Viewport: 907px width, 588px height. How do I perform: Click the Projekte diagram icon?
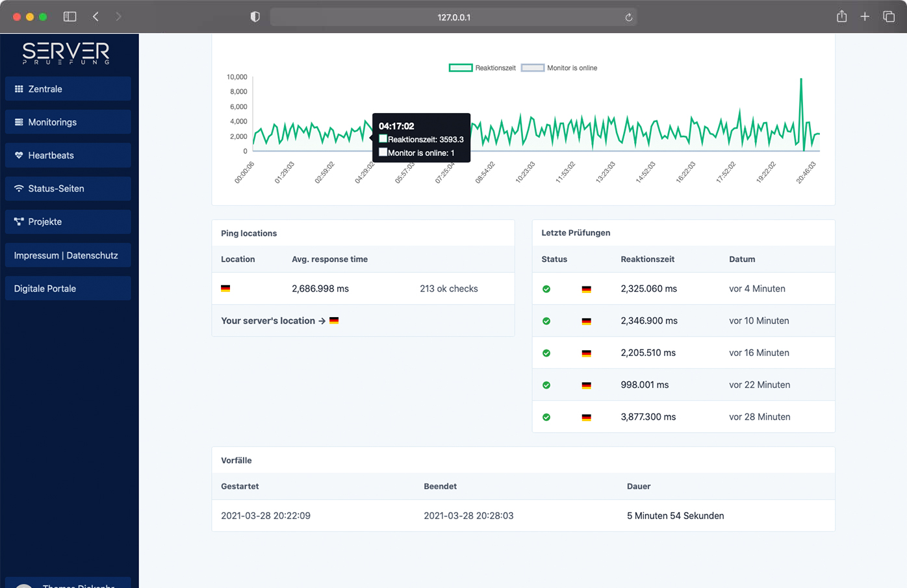[x=19, y=222]
